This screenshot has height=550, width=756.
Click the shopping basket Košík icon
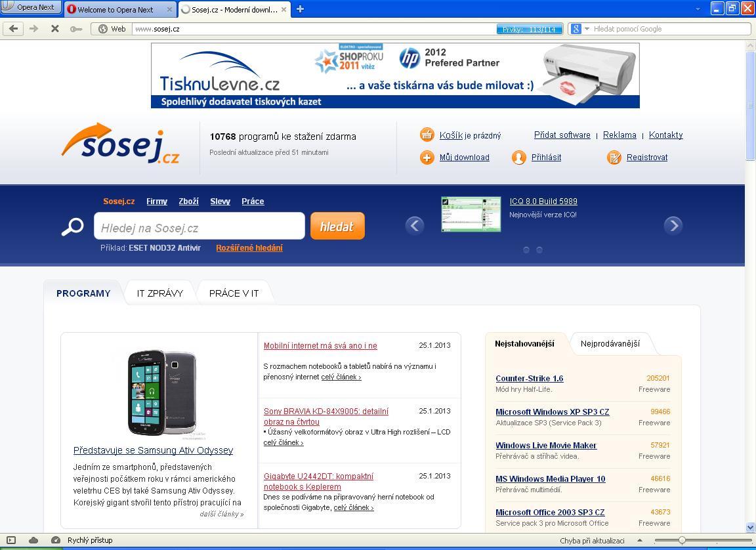[x=427, y=135]
